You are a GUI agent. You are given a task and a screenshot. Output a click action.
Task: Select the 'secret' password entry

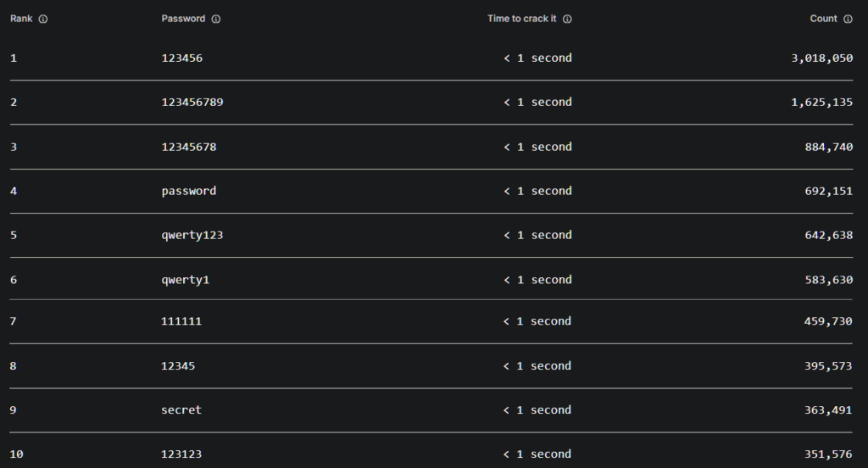point(182,410)
